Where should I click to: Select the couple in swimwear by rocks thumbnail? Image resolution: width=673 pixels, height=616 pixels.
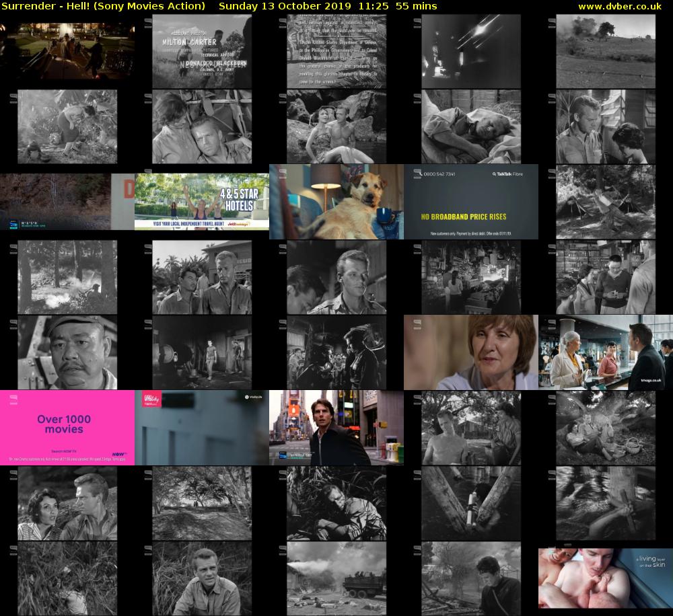pyautogui.click(x=336, y=126)
